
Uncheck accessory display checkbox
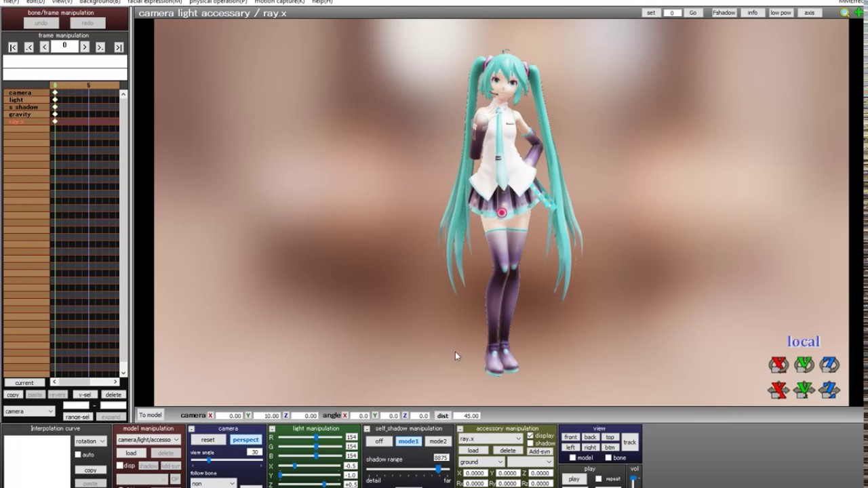click(530, 436)
